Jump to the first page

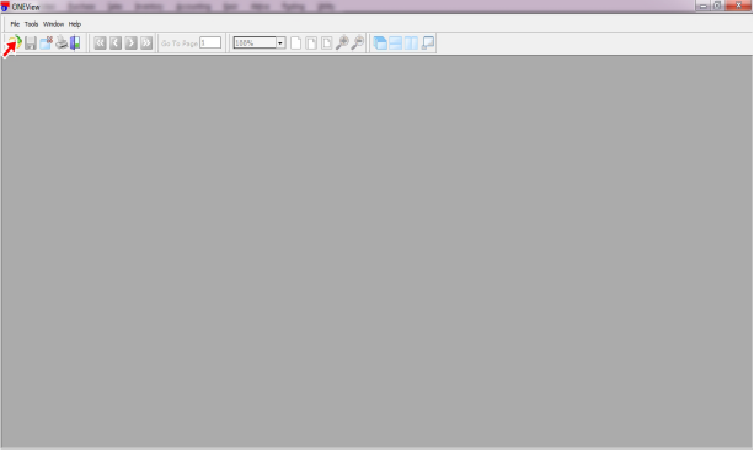point(100,43)
